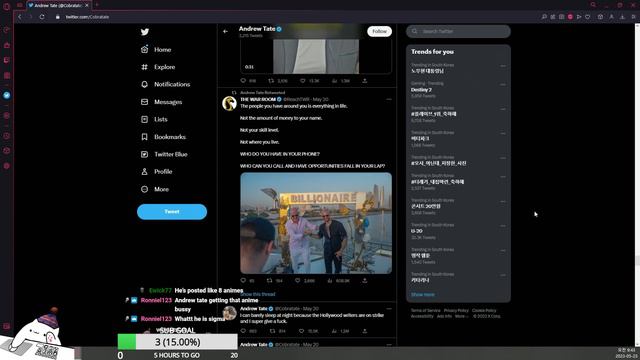Share THE WAR ROOM tweet
This screenshot has height=360, width=640.
point(364,280)
